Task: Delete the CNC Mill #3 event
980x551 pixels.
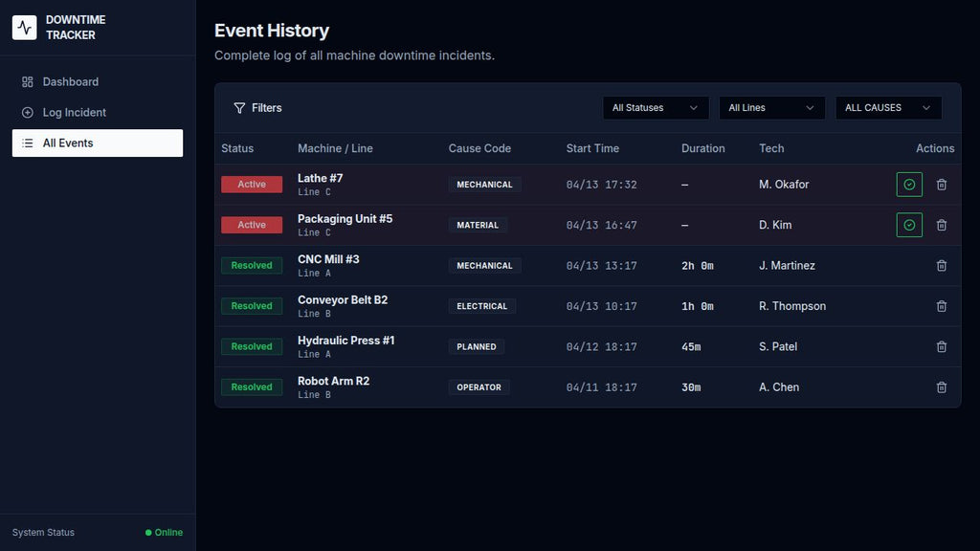Action: [942, 266]
